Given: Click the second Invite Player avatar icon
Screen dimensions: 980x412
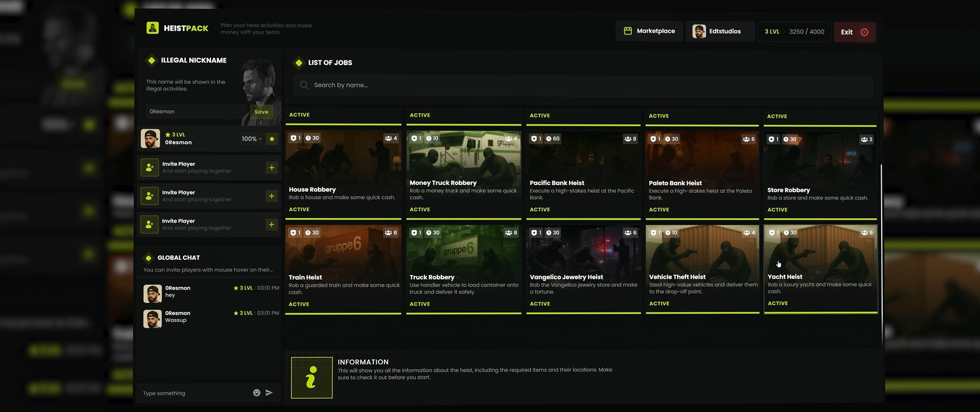Looking at the screenshot, I should click(150, 196).
